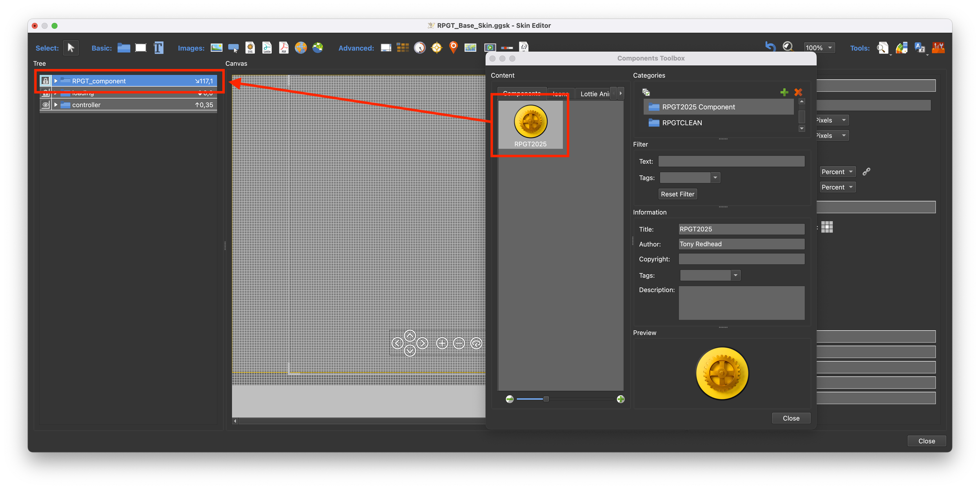Insert an SVG image element

[x=250, y=48]
